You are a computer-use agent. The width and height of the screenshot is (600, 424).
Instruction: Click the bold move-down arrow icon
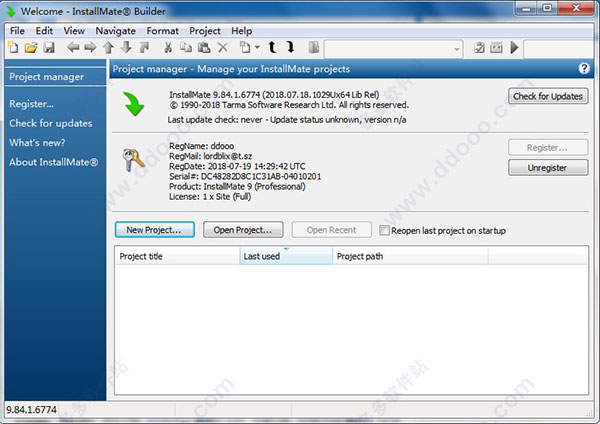pyautogui.click(x=290, y=47)
